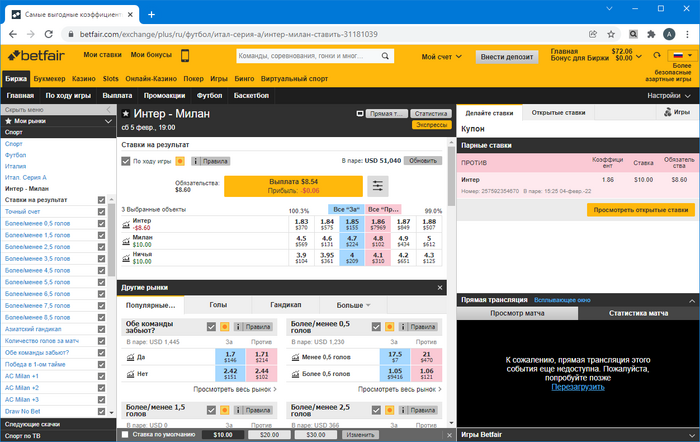
Task: Expand the Мой счет dropdown
Action: point(441,57)
